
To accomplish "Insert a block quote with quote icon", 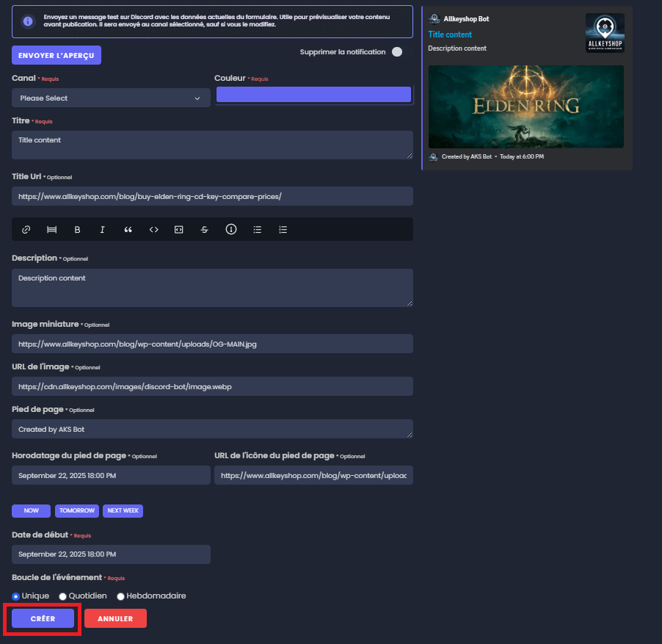I will click(128, 229).
